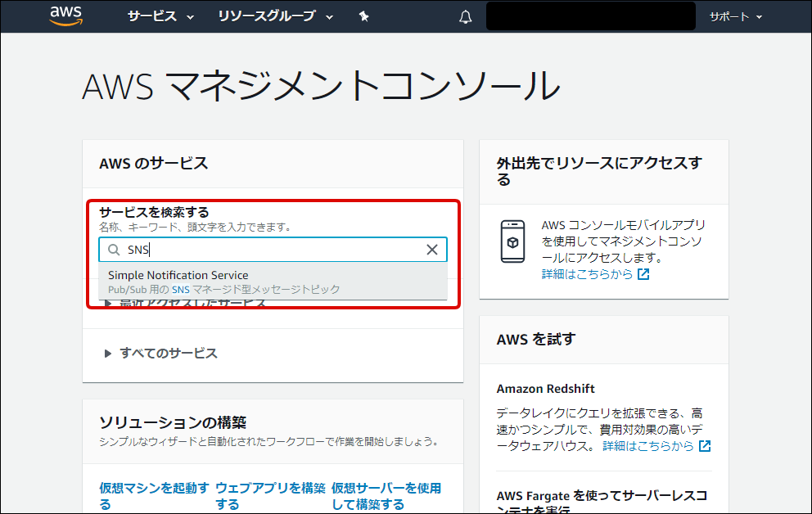Screen dimensions: 812x514
Task: Open the サポート dropdown menu
Action: 735,16
